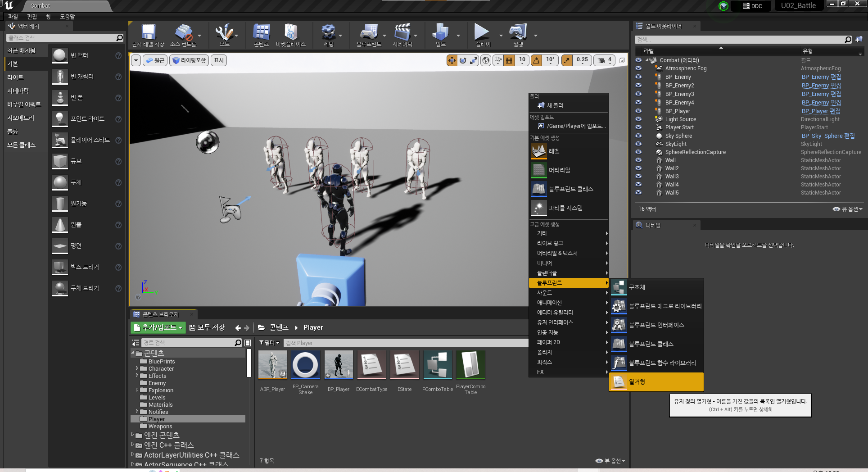Select the scale gizmo tool in viewport
868x472 pixels.
point(474,60)
